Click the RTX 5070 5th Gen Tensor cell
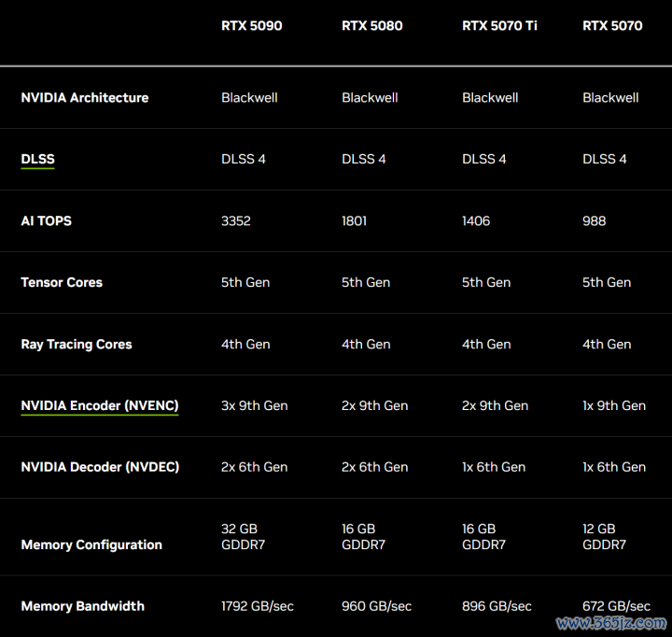Screen dimensions: 672x637 pyautogui.click(x=607, y=282)
